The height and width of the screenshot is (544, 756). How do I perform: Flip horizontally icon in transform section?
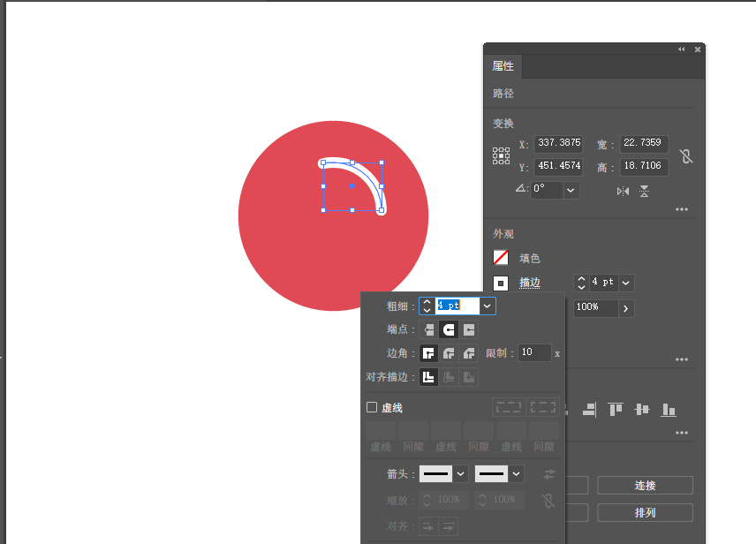coord(623,192)
